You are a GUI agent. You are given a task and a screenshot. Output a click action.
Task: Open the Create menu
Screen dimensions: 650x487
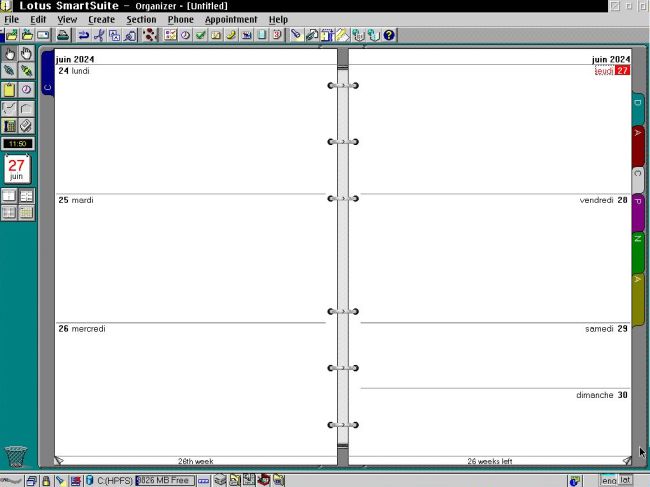pos(101,19)
